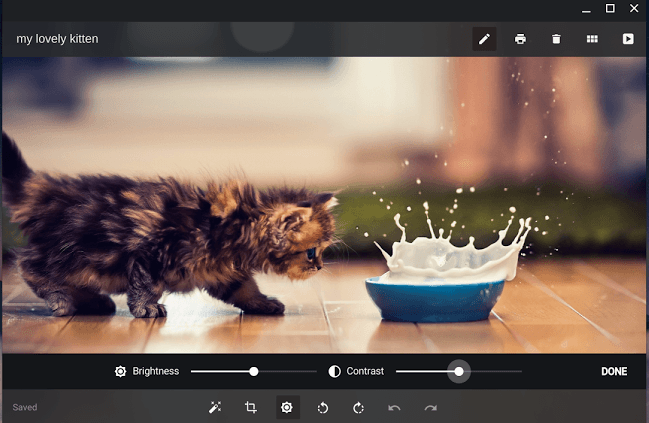Screen dimensions: 649x423
Task: Rotate image right clockwise
Action: pos(358,407)
